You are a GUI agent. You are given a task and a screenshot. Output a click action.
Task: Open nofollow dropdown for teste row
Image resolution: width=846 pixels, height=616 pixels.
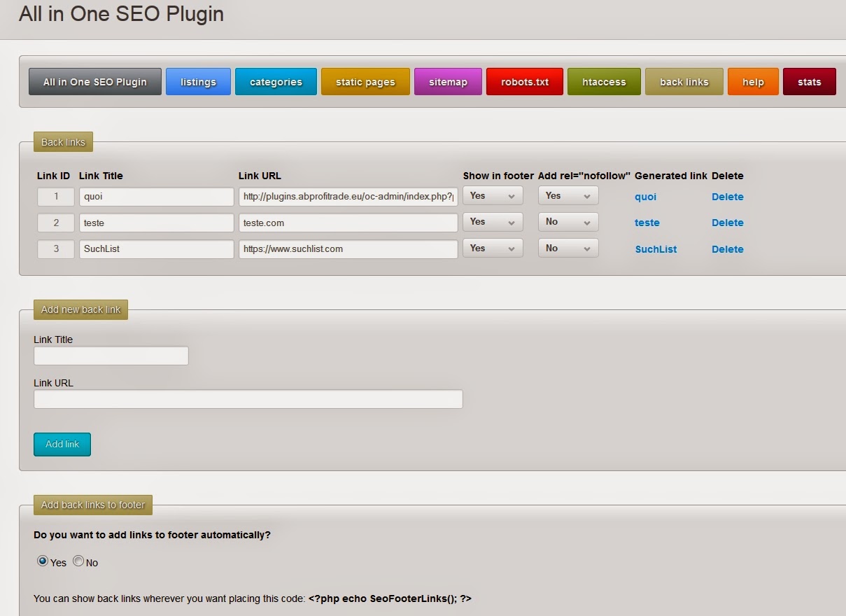pyautogui.click(x=568, y=222)
